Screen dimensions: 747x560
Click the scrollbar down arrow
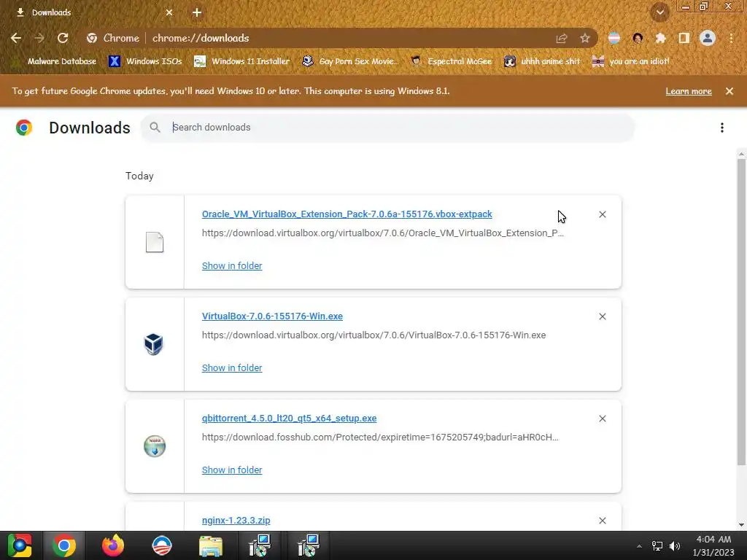[x=741, y=525]
